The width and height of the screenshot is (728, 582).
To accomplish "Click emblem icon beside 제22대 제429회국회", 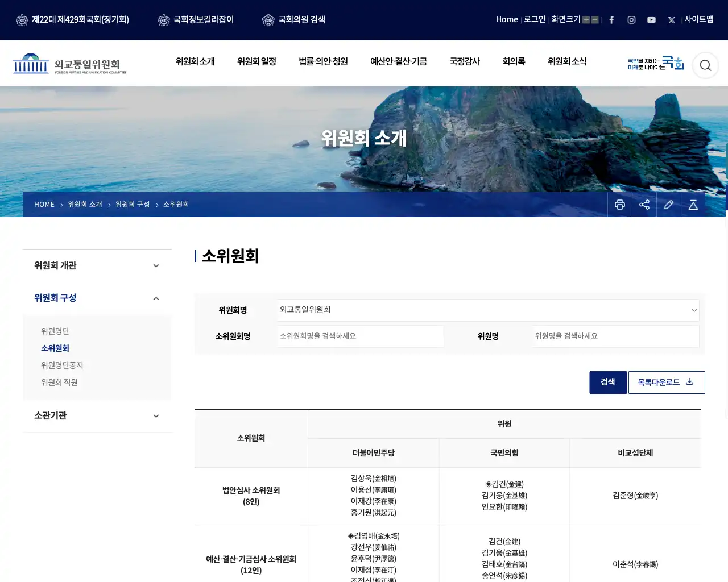I will point(22,20).
